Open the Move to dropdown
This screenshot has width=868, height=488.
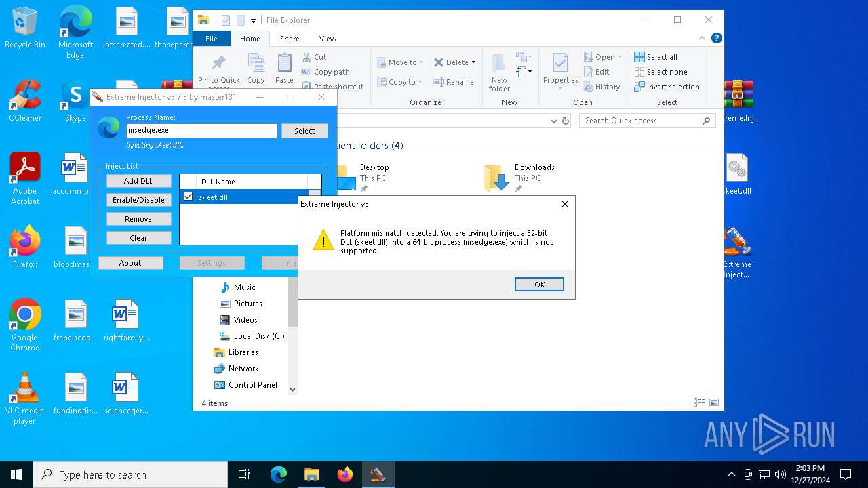coord(401,62)
